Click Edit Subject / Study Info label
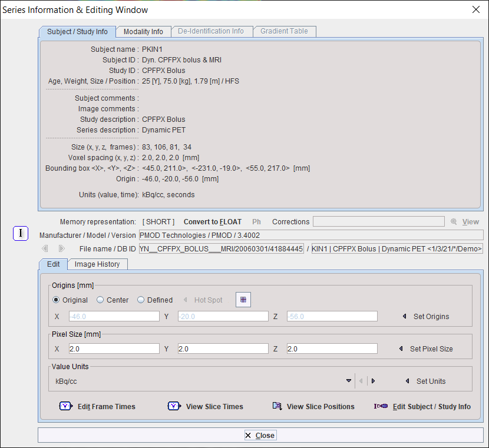 pos(432,407)
